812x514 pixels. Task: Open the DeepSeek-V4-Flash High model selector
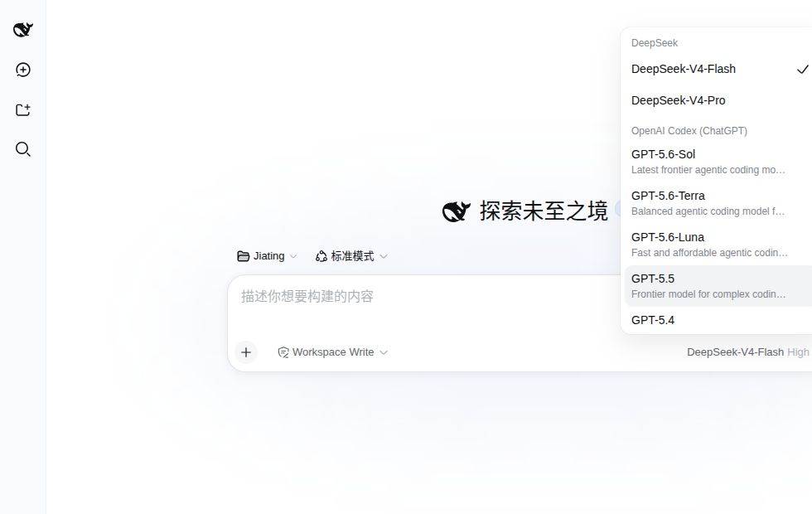click(747, 352)
